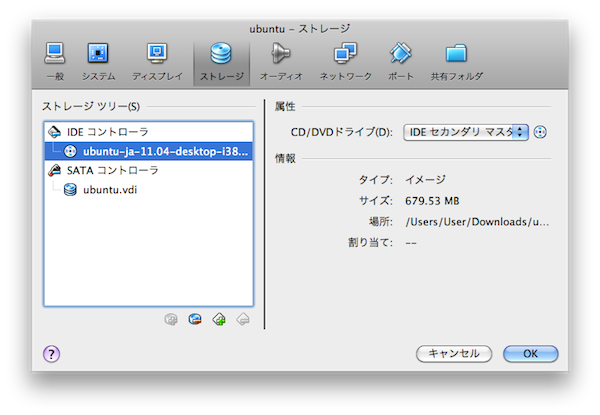Click the キャンセル button
This screenshot has width=600, height=415.
pyautogui.click(x=454, y=354)
